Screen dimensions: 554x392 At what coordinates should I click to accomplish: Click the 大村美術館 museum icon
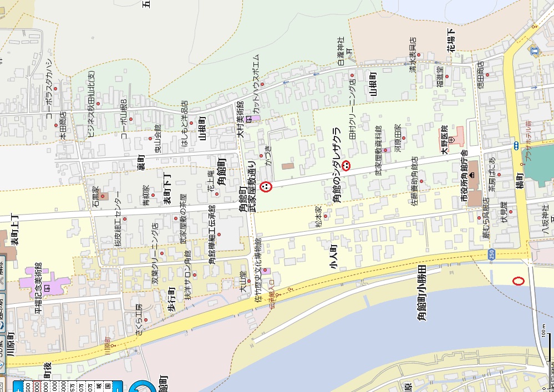[x=250, y=119]
